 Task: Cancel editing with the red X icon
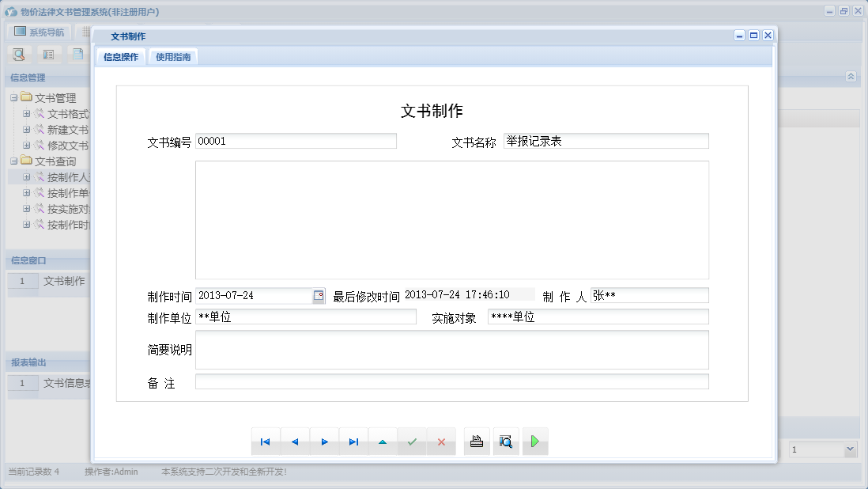tap(442, 442)
